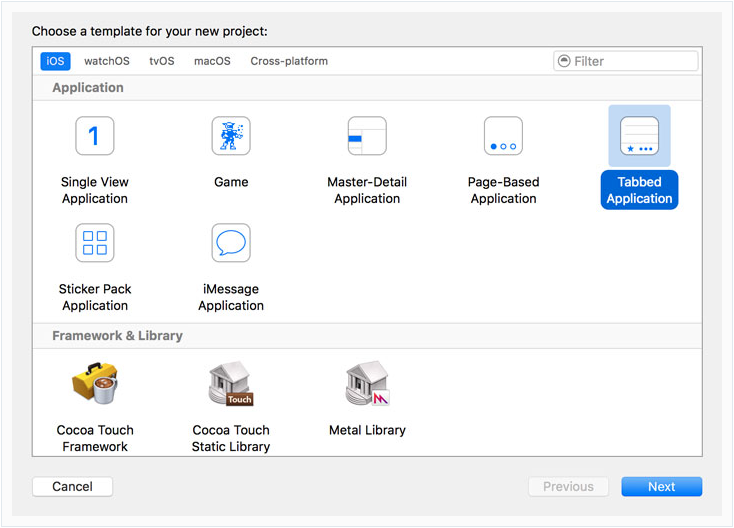The height and width of the screenshot is (528, 734).
Task: Switch to the iOS platform tab
Action: pyautogui.click(x=55, y=61)
